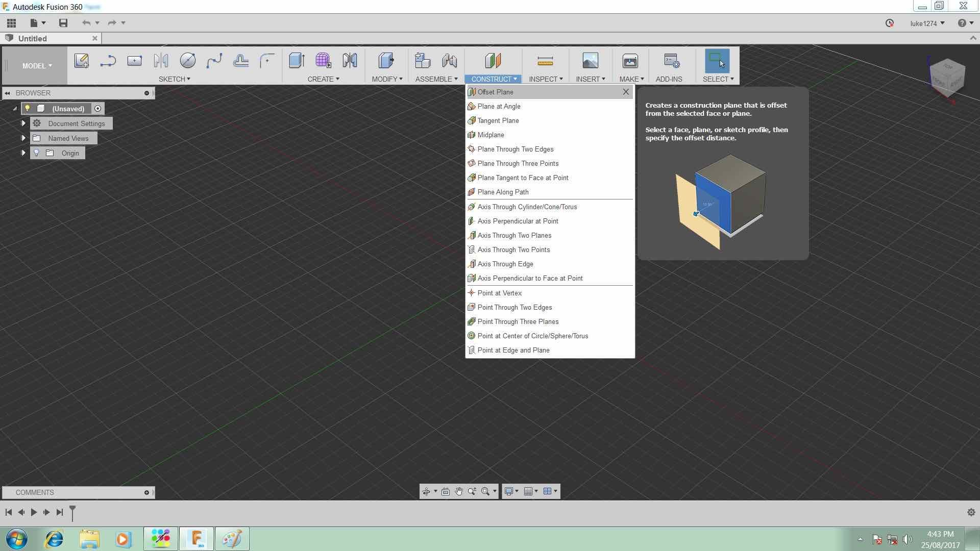Click the Undo arrow icon
The width and height of the screenshot is (980, 551).
[x=86, y=23]
